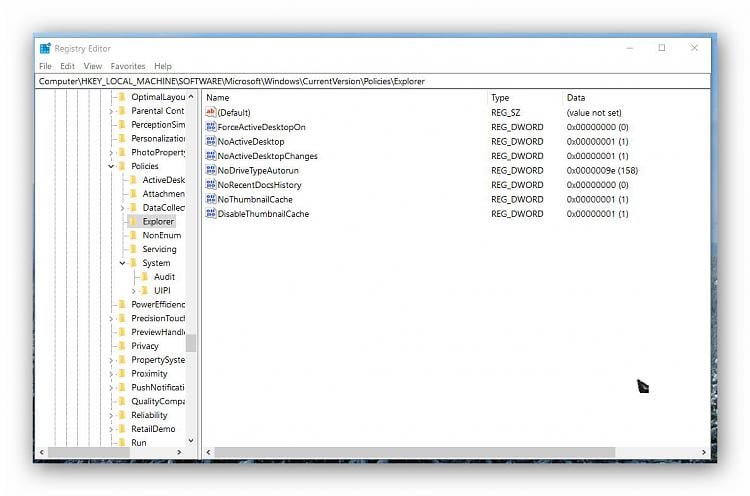Select the DisableThumbnailCache DWORD icon
Screen dimensions: 750x496
click(x=210, y=213)
